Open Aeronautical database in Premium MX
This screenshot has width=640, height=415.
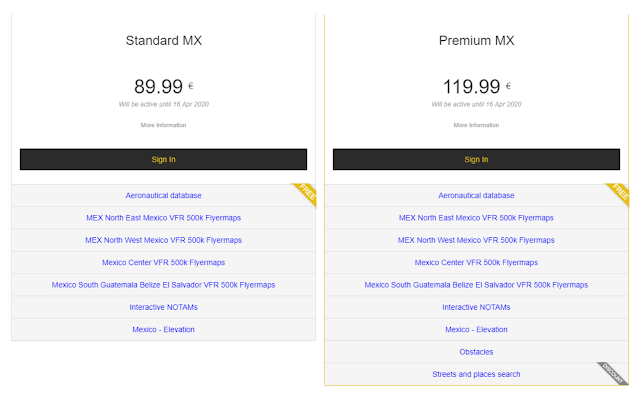(x=476, y=195)
